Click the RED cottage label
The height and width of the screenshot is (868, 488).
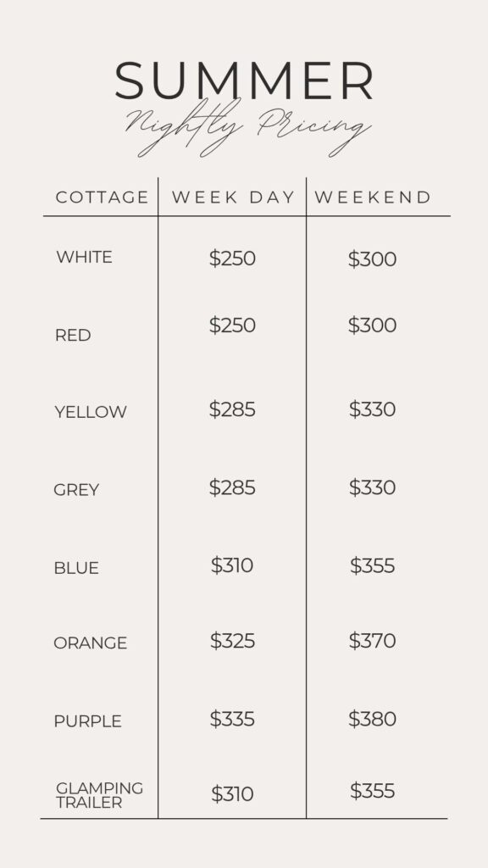(x=73, y=336)
